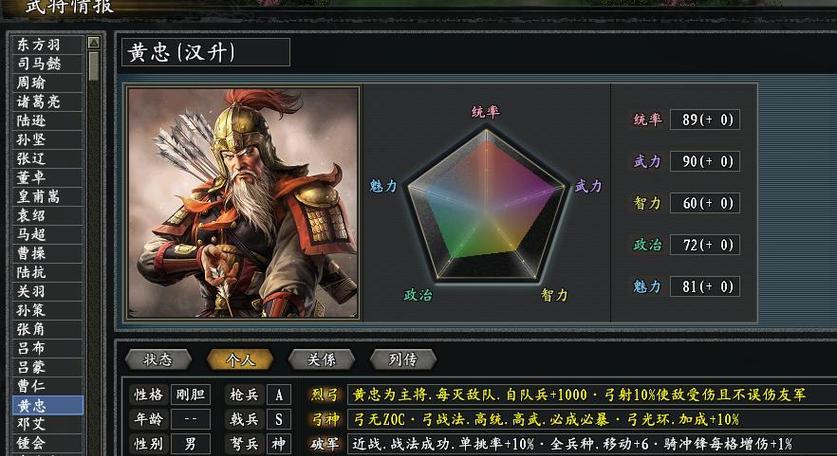Click the 破军 skill label
The height and width of the screenshot is (456, 837).
(325, 444)
